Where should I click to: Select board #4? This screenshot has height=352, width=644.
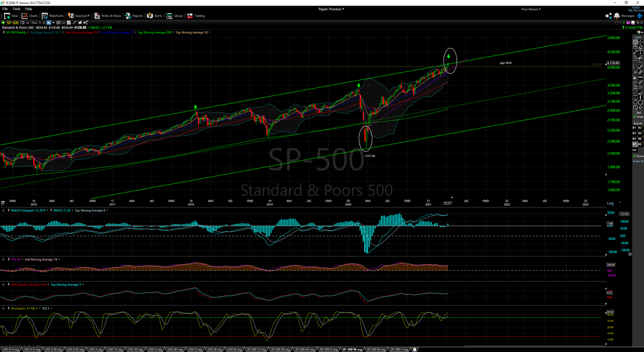pyautogui.click(x=640, y=133)
